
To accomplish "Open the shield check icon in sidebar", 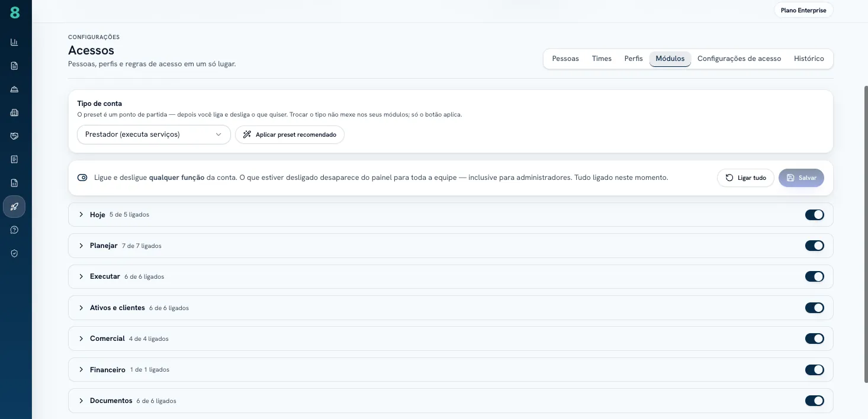I will [x=14, y=253].
